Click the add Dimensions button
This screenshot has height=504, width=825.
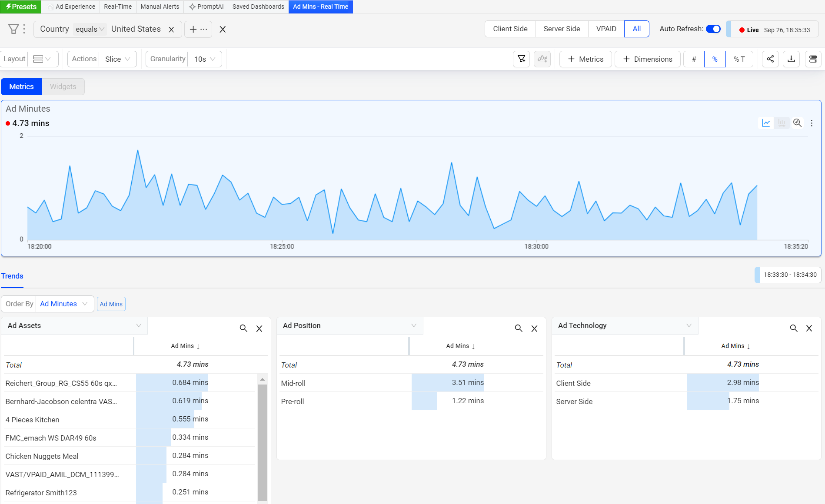click(647, 59)
